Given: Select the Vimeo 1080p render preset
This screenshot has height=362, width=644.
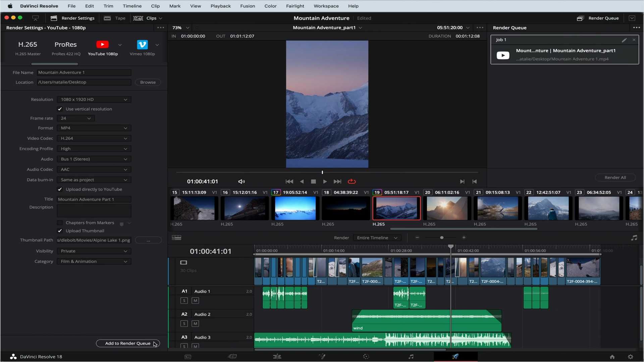Looking at the screenshot, I should (142, 47).
